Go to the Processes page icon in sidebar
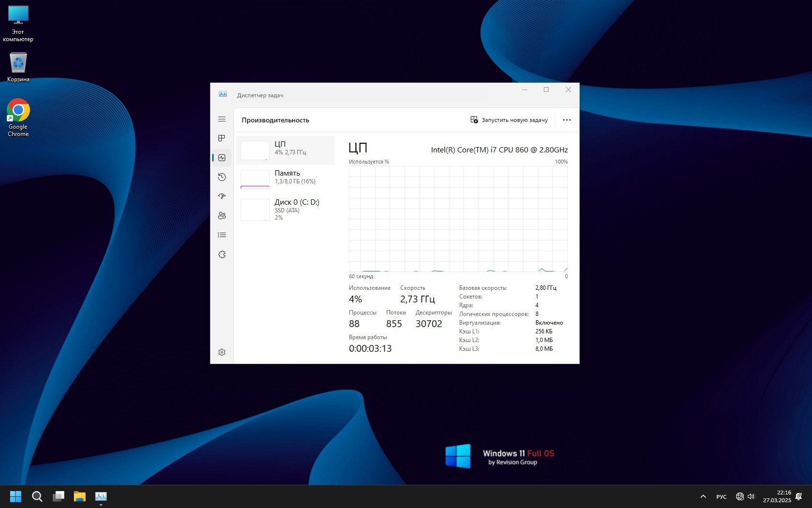The image size is (812, 508). [x=222, y=138]
